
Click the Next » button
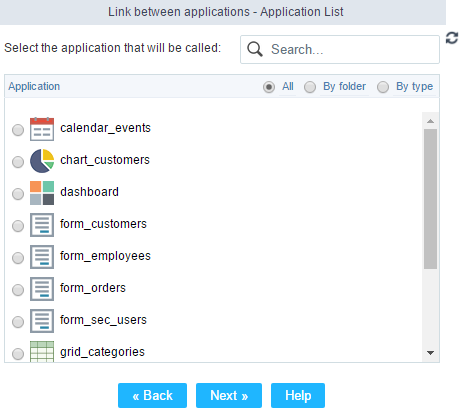[x=229, y=395]
